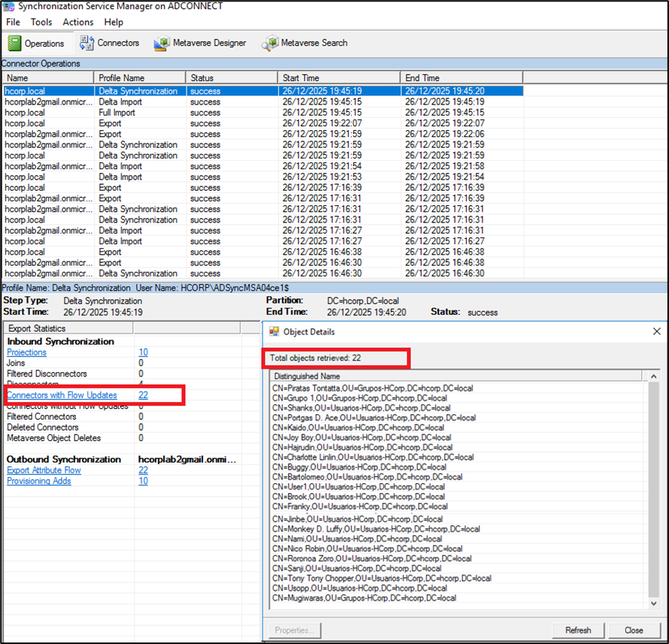The image size is (669, 644).
Task: Open the Actions menu
Action: [78, 23]
